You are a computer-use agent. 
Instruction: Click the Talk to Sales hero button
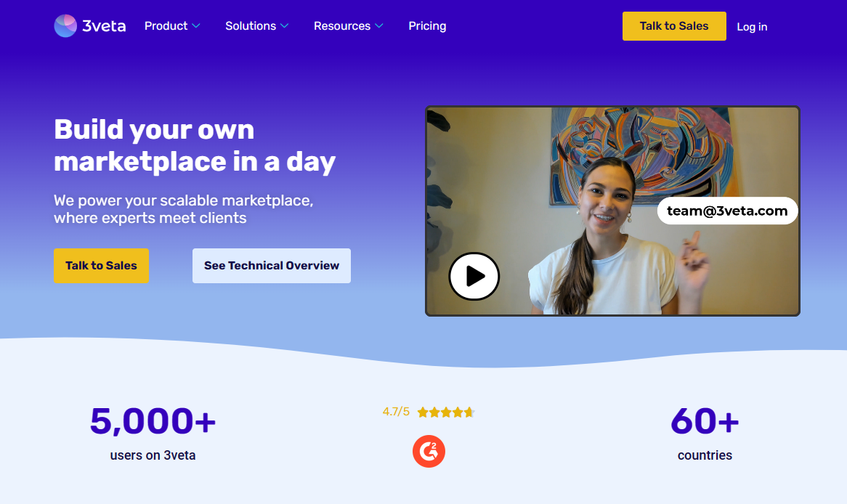click(101, 265)
